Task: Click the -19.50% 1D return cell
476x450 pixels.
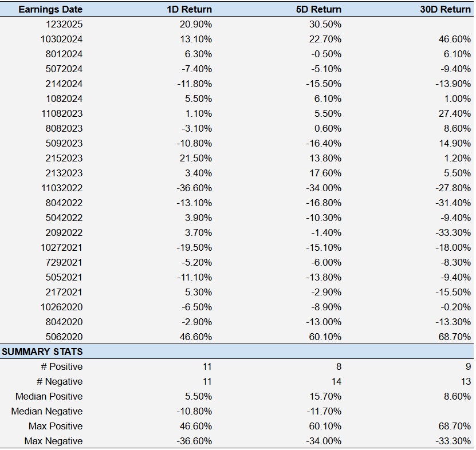Action: tap(194, 247)
